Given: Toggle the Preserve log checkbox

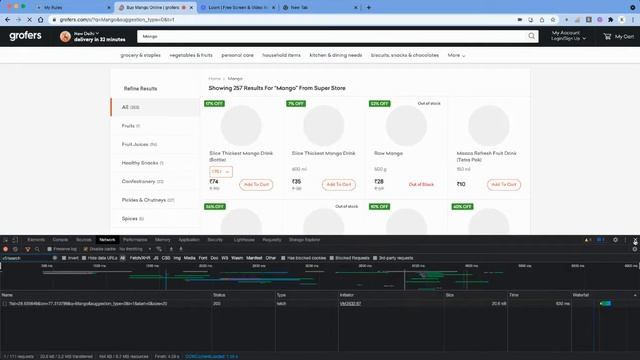Looking at the screenshot, I should click(49, 249).
